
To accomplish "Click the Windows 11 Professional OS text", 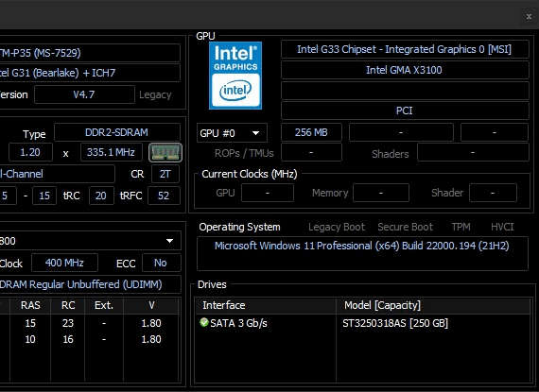I will tap(361, 246).
